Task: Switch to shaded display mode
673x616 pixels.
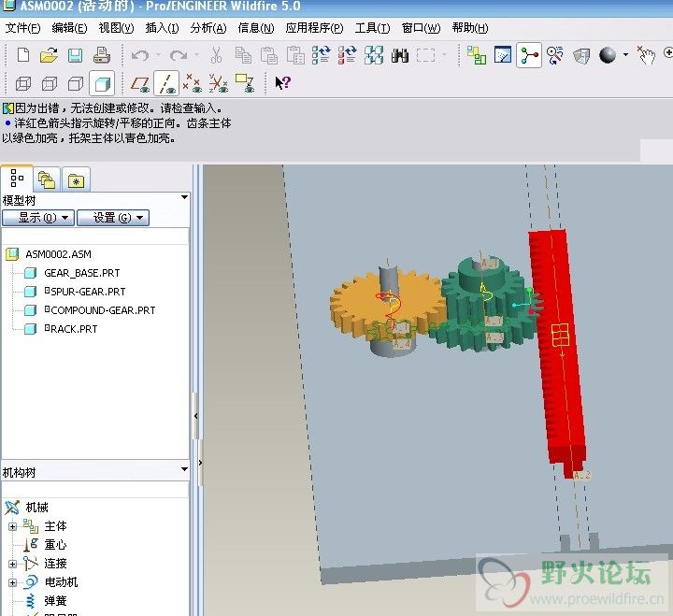Action: pyautogui.click(x=102, y=83)
